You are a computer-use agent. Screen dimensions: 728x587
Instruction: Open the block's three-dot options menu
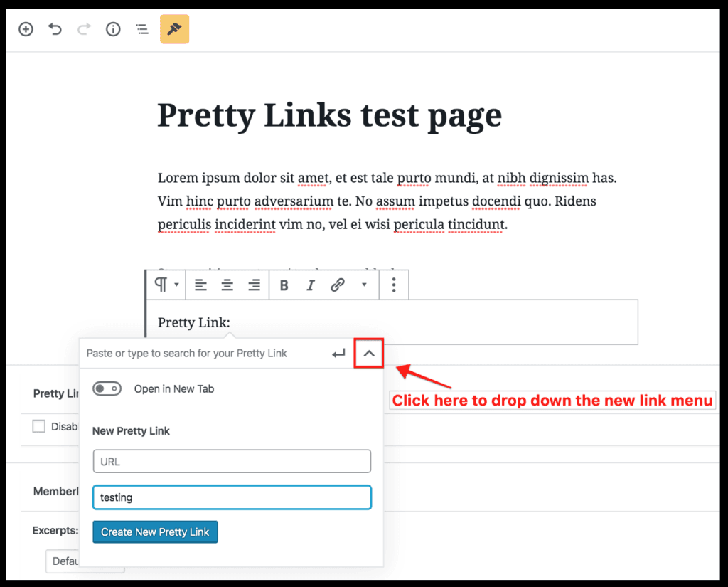[394, 285]
